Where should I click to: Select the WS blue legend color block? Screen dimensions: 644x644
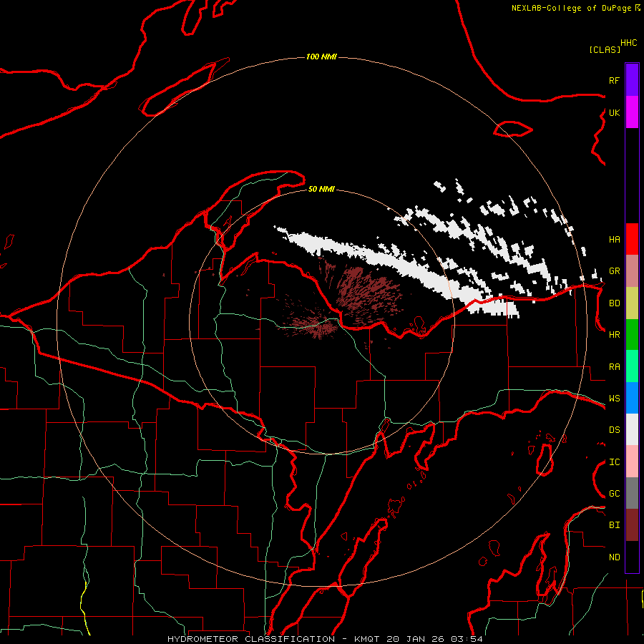(x=632, y=398)
